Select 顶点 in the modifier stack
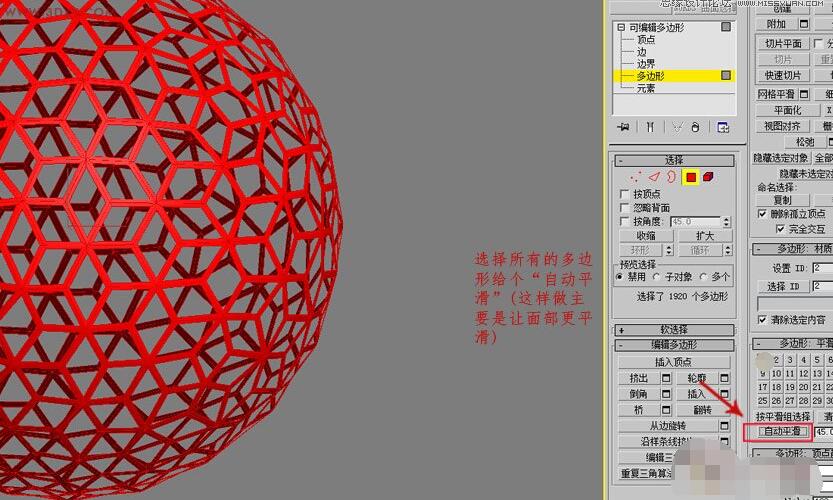 [x=646, y=40]
